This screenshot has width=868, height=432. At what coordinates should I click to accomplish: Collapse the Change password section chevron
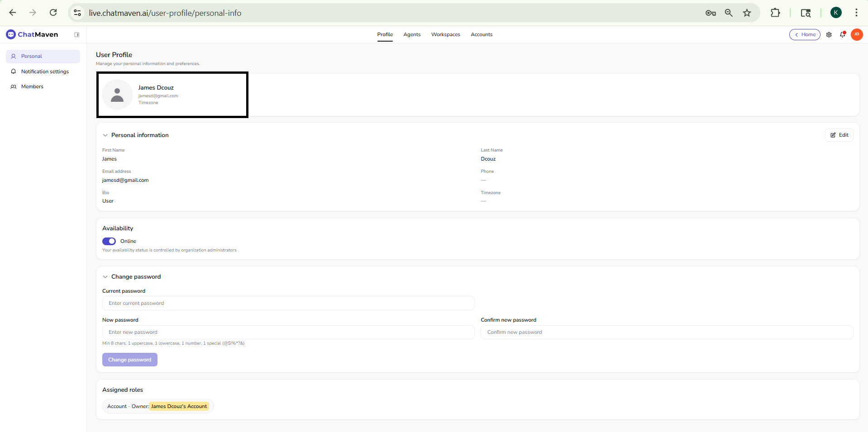(x=105, y=276)
